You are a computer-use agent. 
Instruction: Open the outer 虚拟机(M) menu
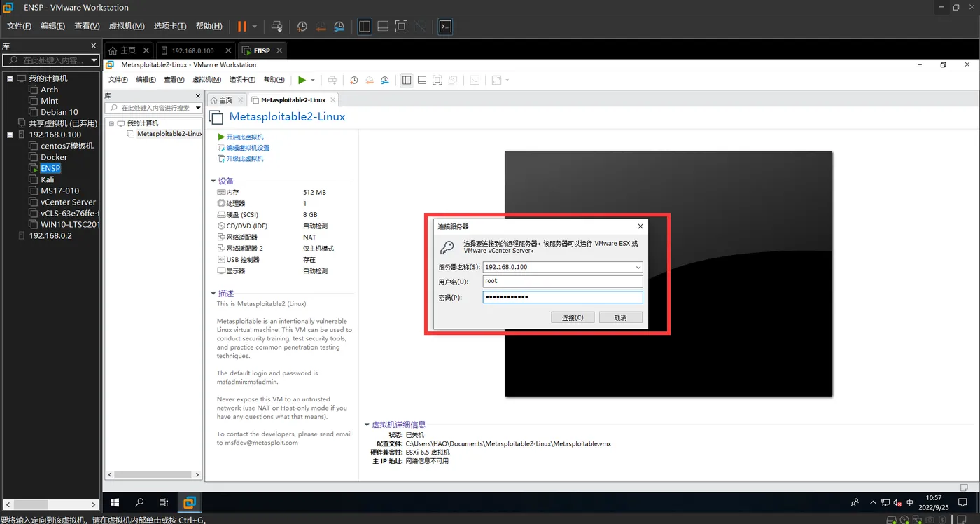[127, 26]
